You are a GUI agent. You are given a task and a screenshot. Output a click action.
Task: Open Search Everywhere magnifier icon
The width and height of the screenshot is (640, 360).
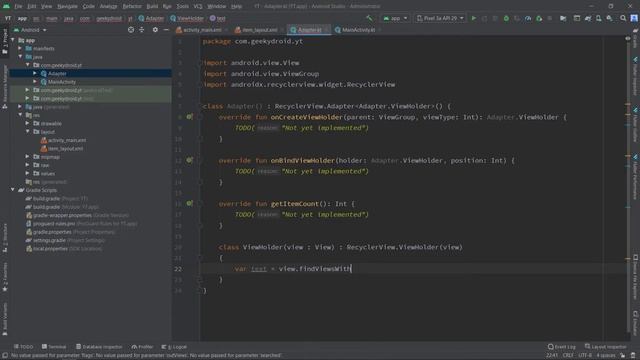(x=623, y=18)
